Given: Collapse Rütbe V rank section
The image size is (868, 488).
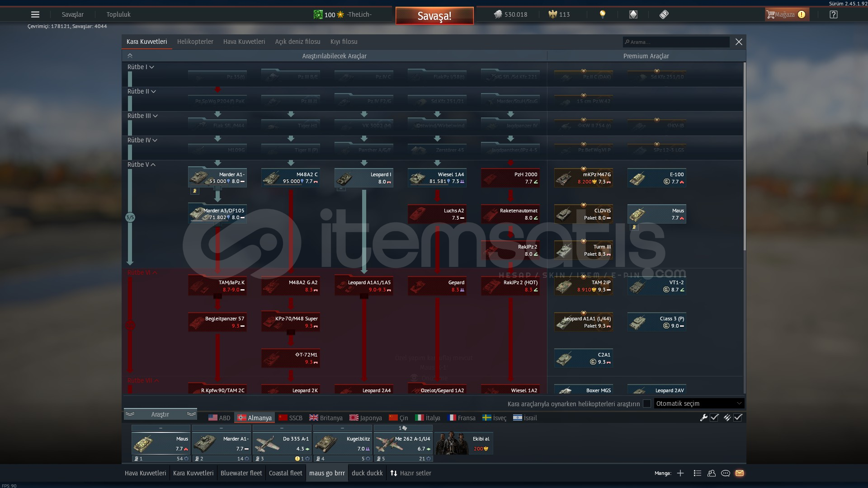Looking at the screenshot, I should [142, 164].
